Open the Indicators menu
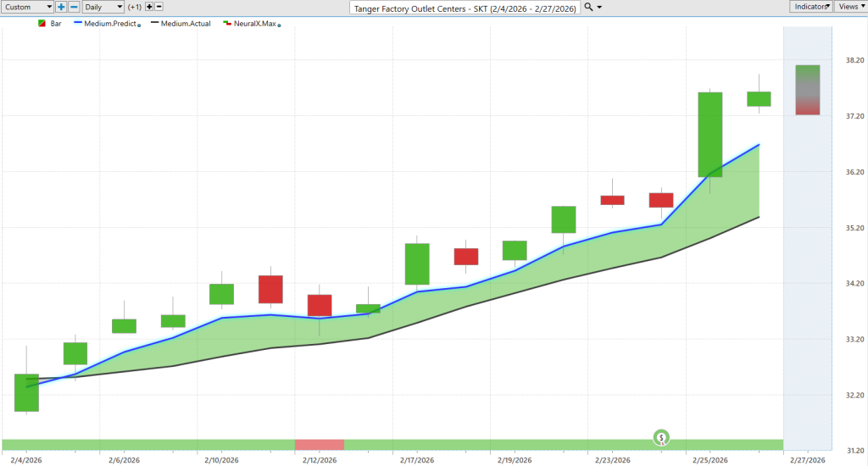The height and width of the screenshot is (466, 868). click(810, 7)
